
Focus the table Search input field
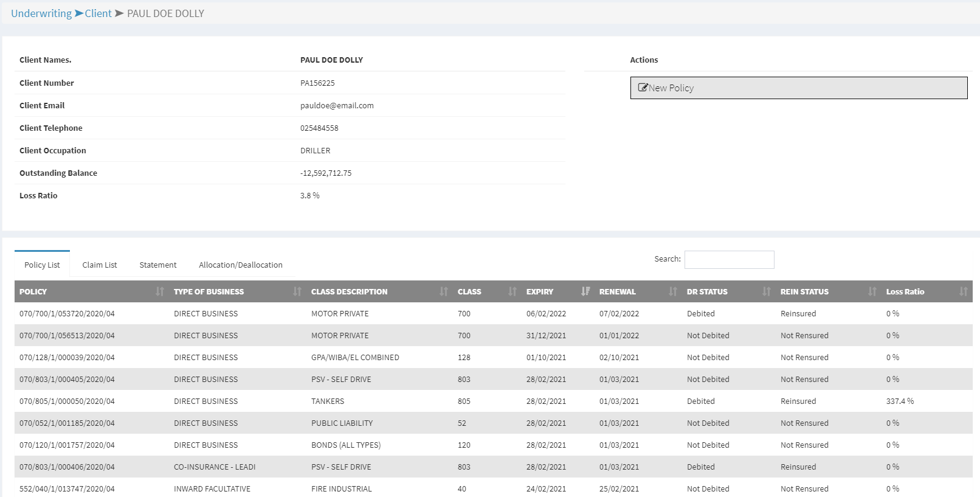pos(729,260)
